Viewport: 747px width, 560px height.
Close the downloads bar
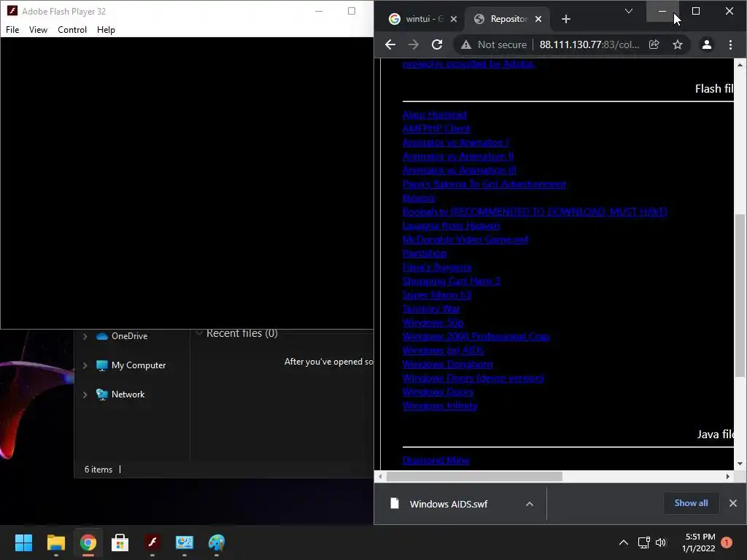(x=732, y=503)
